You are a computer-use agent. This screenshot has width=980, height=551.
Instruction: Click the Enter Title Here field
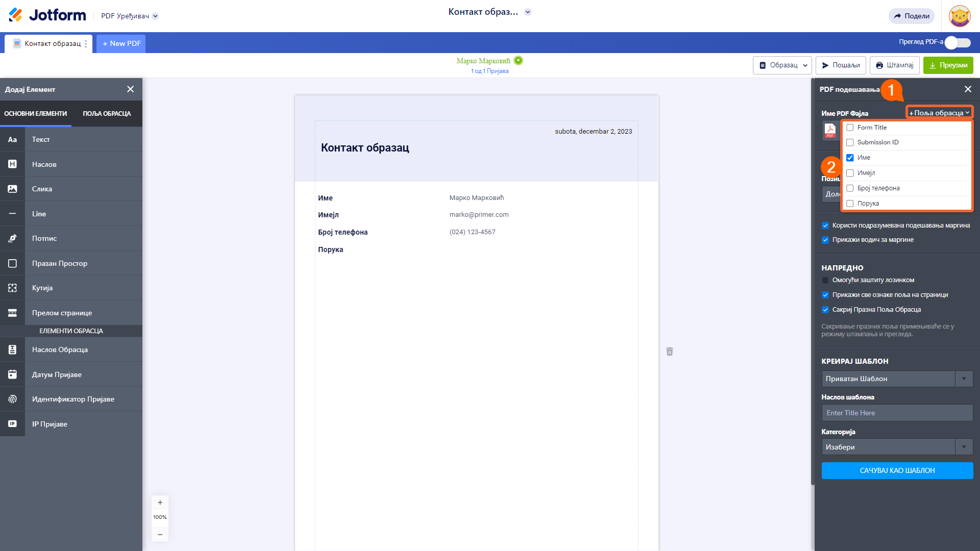coord(897,413)
